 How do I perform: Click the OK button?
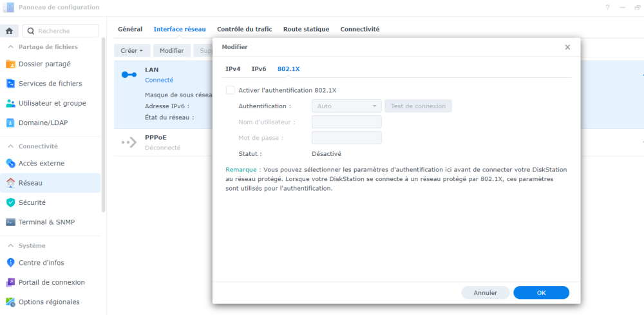[x=541, y=292]
